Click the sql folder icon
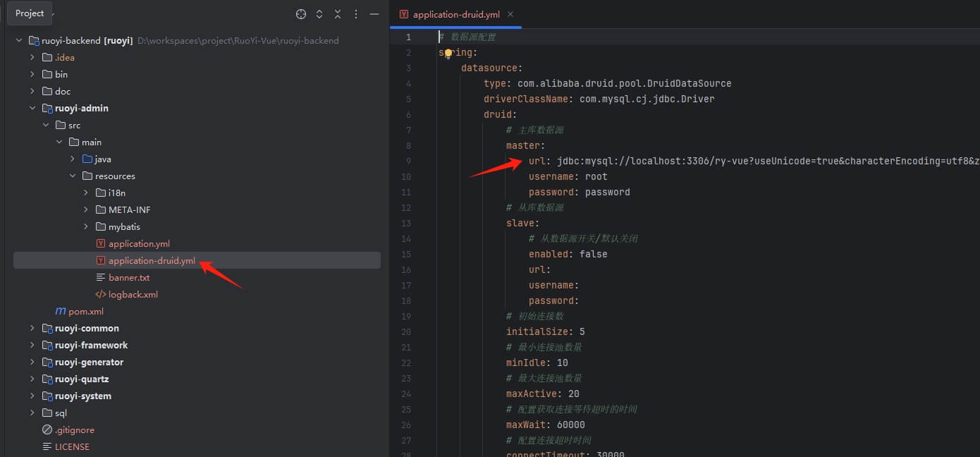The image size is (980, 457). (x=47, y=413)
